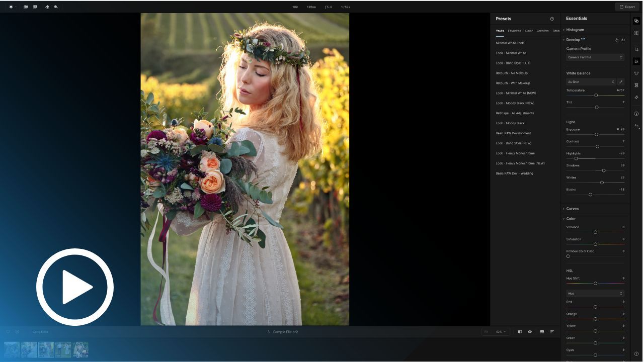Apply Look - Boho Style (LUT) preset
The width and height of the screenshot is (644, 362).
point(513,63)
